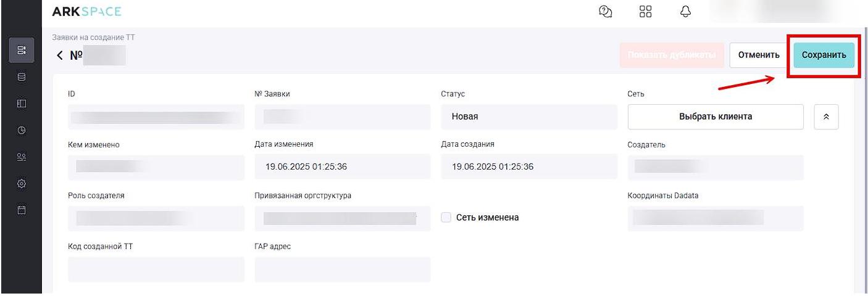
Task: Open the pie chart reports icon
Action: [x=22, y=130]
